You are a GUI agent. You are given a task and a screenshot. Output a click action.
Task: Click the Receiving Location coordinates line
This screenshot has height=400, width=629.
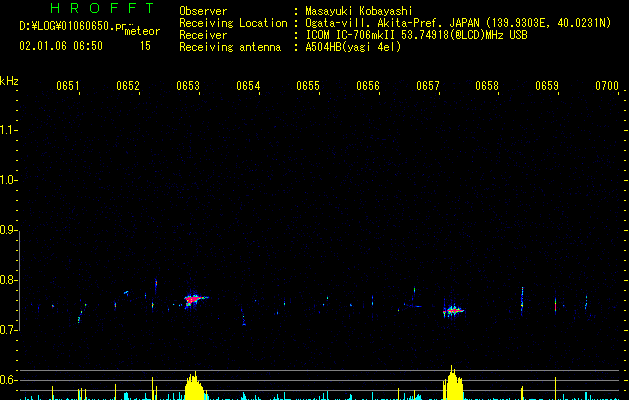458,23
